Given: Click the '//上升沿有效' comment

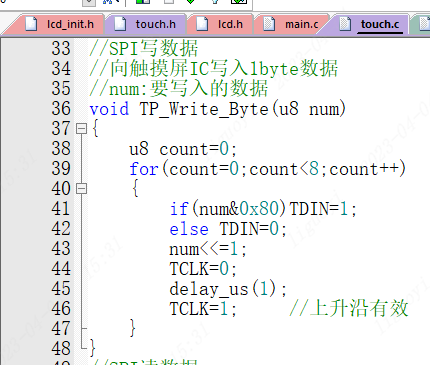Looking at the screenshot, I should pos(349,308).
